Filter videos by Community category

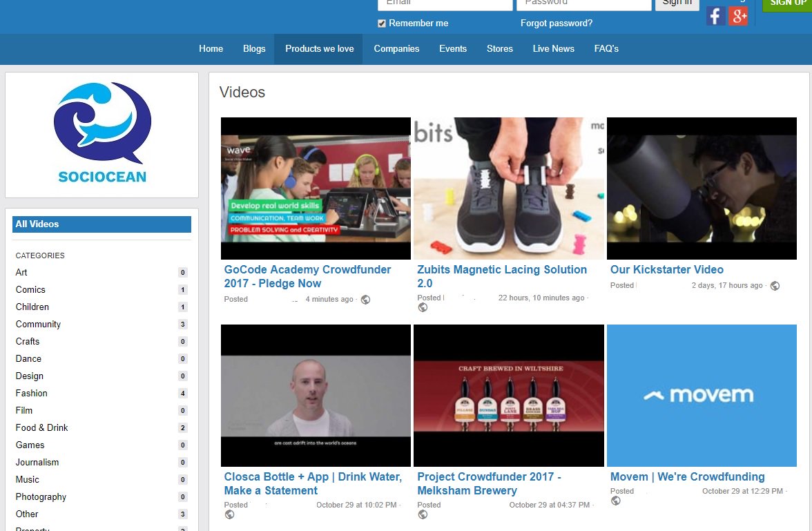coord(39,325)
